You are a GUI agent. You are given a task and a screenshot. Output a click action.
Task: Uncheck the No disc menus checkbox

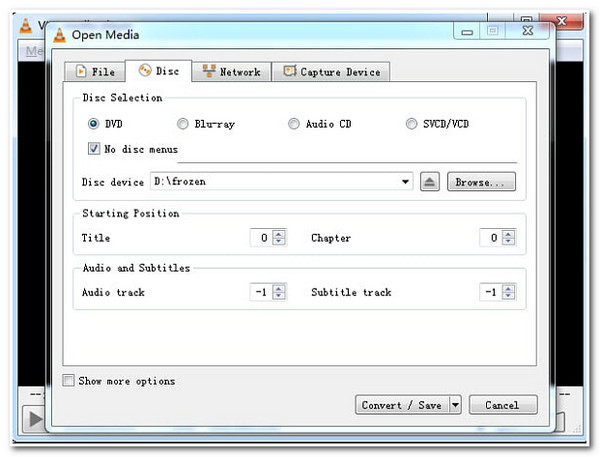pyautogui.click(x=94, y=149)
